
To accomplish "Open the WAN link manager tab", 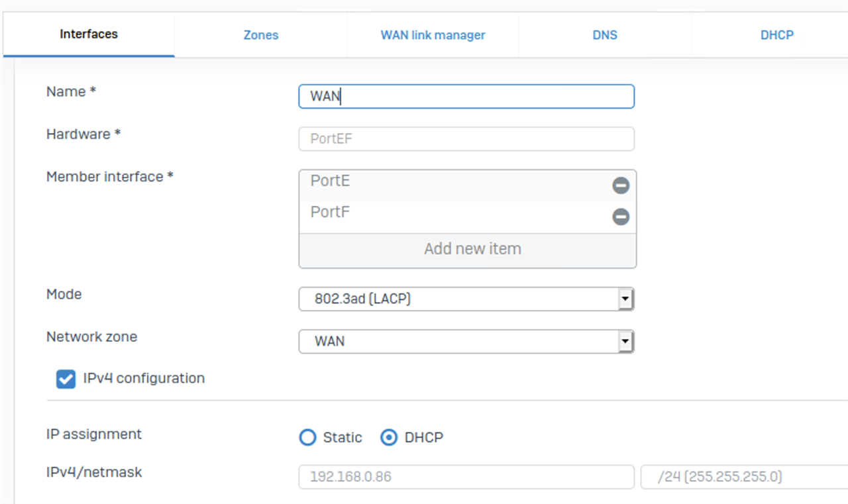I will (433, 35).
